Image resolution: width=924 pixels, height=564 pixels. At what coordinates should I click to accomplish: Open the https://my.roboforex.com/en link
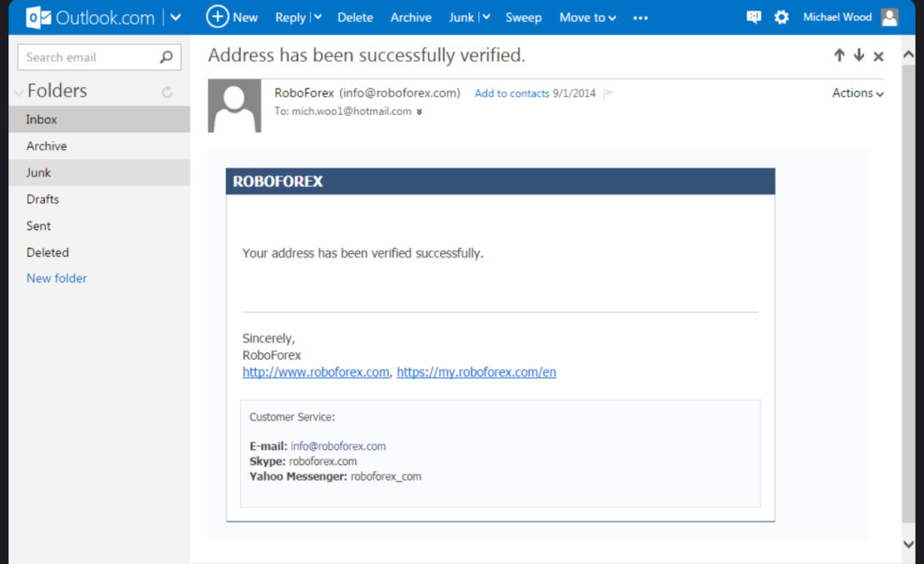[x=477, y=372]
